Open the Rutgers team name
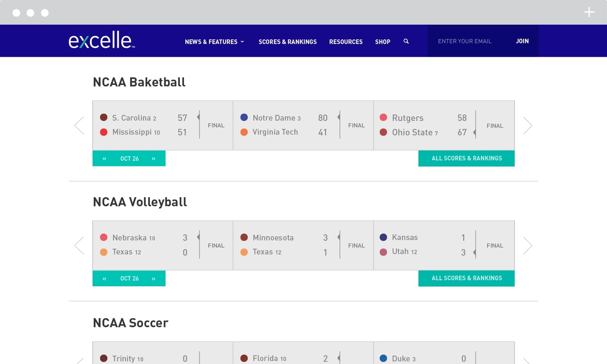The height and width of the screenshot is (364, 607). [x=408, y=118]
